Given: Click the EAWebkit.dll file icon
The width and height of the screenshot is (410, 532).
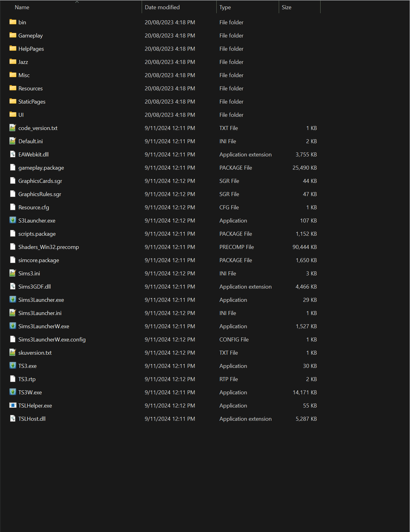Looking at the screenshot, I should click(x=13, y=154).
